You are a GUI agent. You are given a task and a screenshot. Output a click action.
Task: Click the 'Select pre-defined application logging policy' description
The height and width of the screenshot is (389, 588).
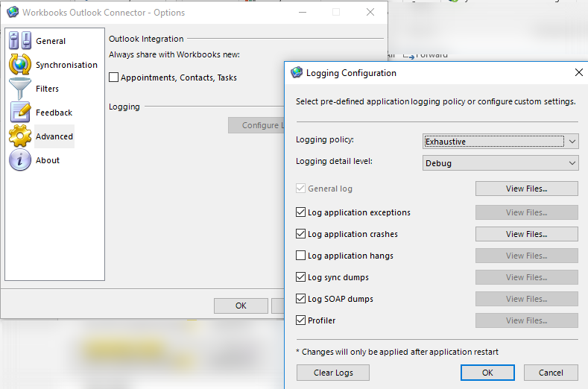tap(436, 101)
